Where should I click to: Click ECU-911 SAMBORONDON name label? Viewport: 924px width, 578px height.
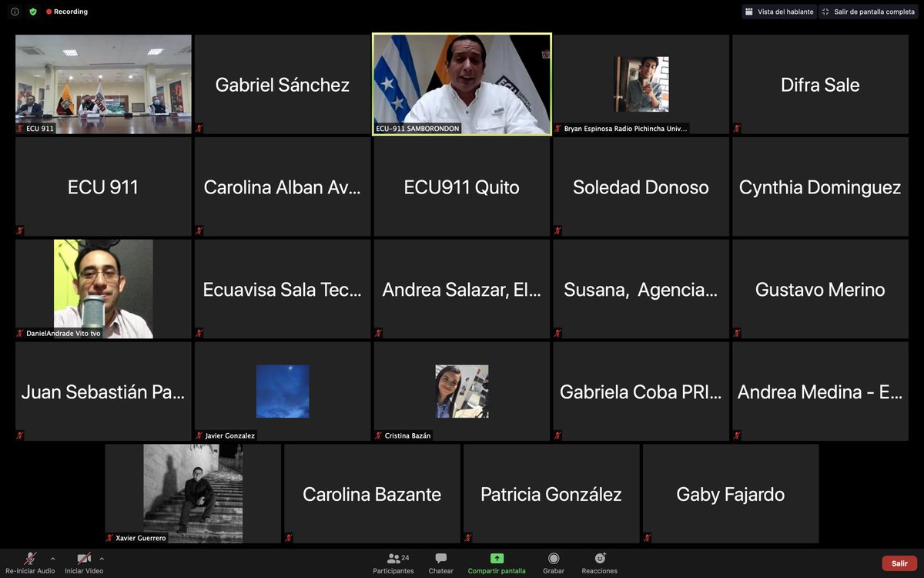click(417, 129)
